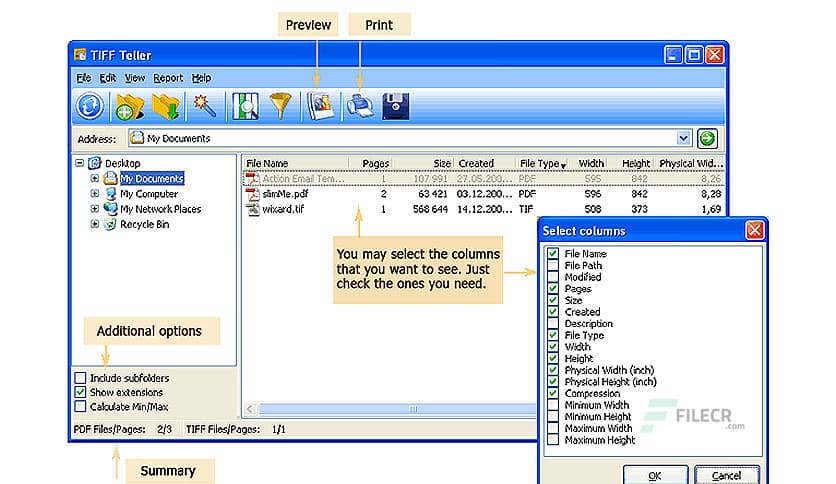Open the View menu
The image size is (836, 484).
click(x=135, y=78)
